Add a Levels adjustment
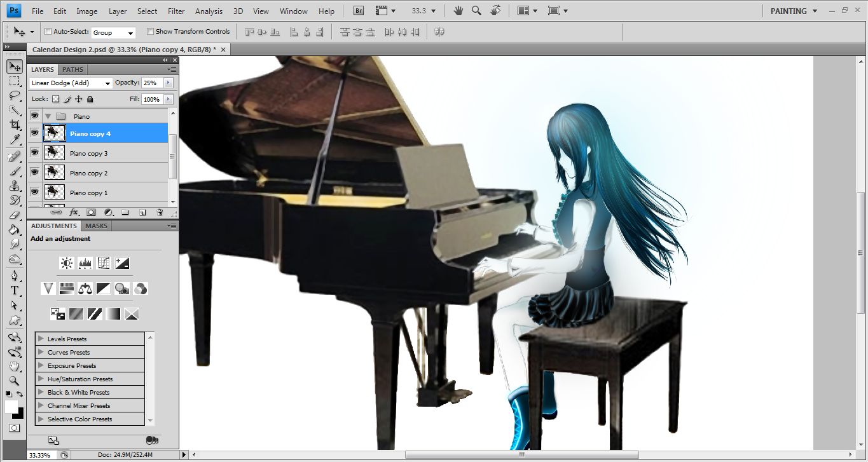 (x=85, y=262)
